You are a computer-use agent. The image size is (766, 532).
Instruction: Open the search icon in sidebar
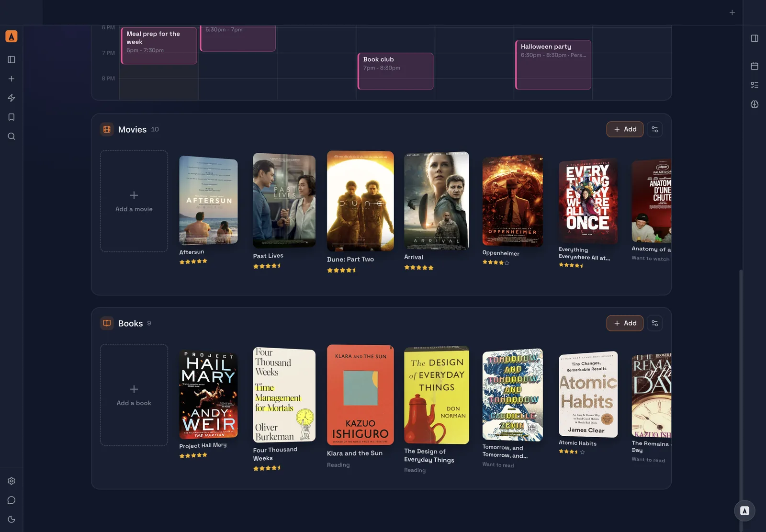tap(11, 136)
